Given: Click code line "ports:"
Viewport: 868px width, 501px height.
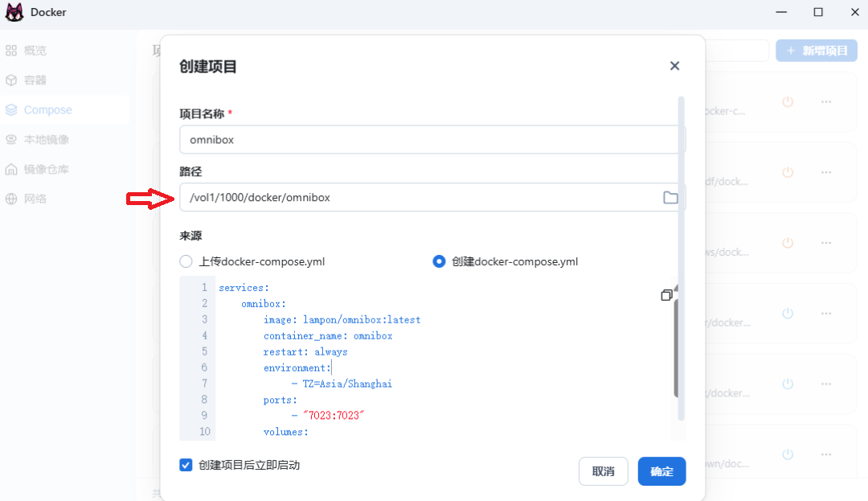Looking at the screenshot, I should (x=280, y=400).
